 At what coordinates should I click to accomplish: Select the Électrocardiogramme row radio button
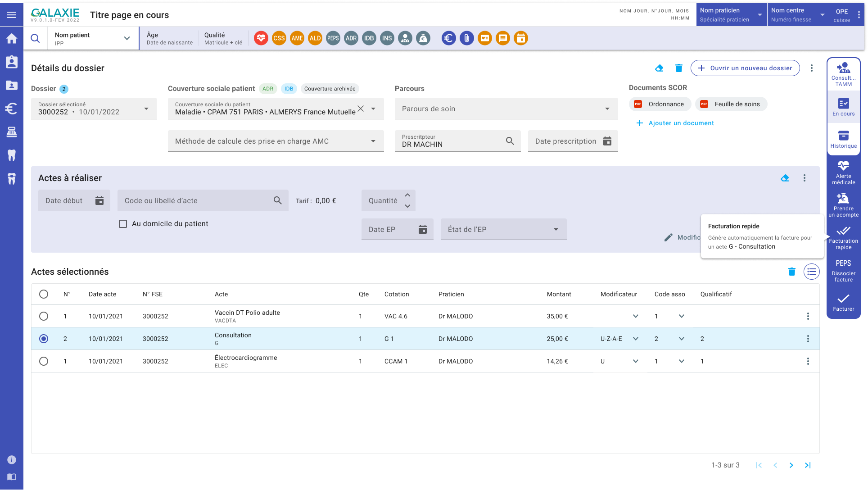(x=44, y=361)
